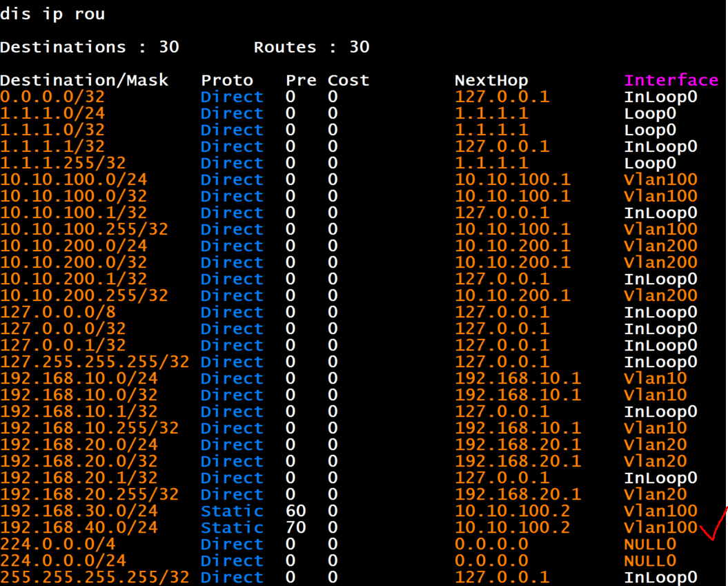Select destination 192.168.10.1/32

pyautogui.click(x=79, y=411)
